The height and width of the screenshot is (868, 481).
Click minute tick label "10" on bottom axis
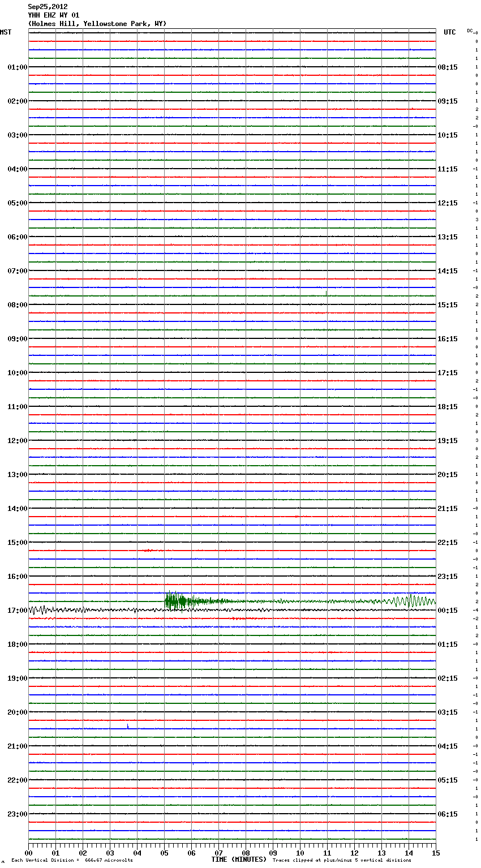point(300,853)
